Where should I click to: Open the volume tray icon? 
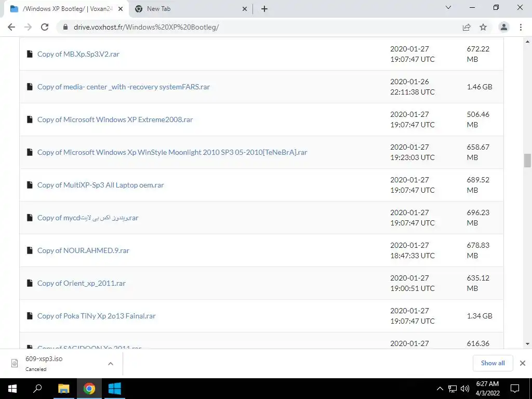tap(465, 389)
